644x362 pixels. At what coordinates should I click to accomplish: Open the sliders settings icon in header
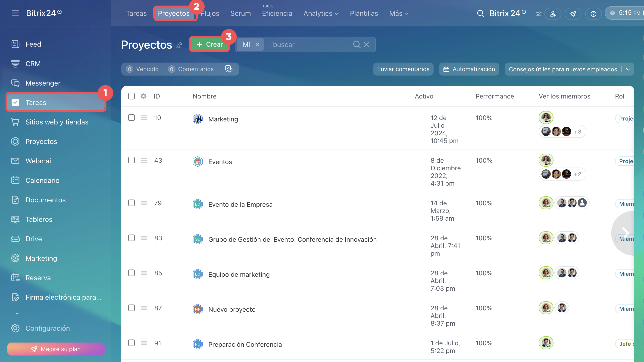click(x=538, y=14)
